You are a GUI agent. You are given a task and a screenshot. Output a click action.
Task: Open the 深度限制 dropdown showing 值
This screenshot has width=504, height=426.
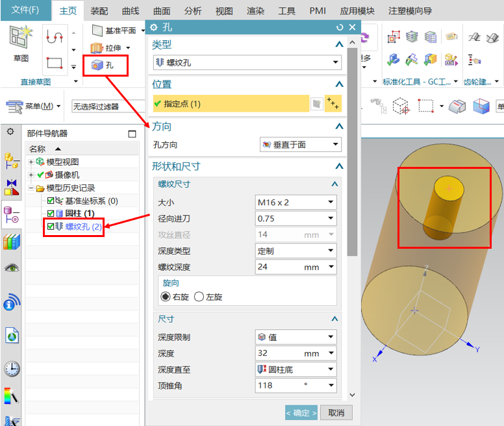pos(296,337)
